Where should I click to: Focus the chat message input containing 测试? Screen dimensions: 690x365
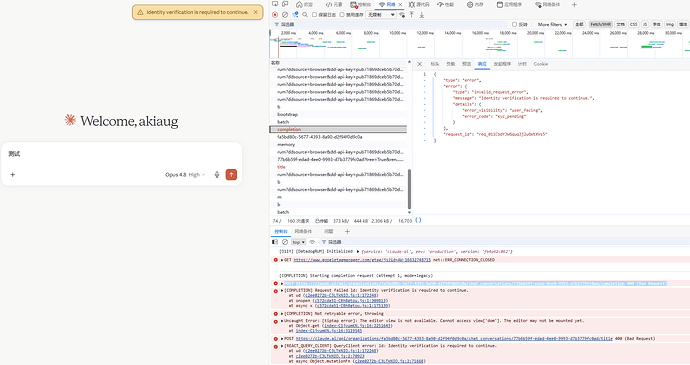(121, 154)
